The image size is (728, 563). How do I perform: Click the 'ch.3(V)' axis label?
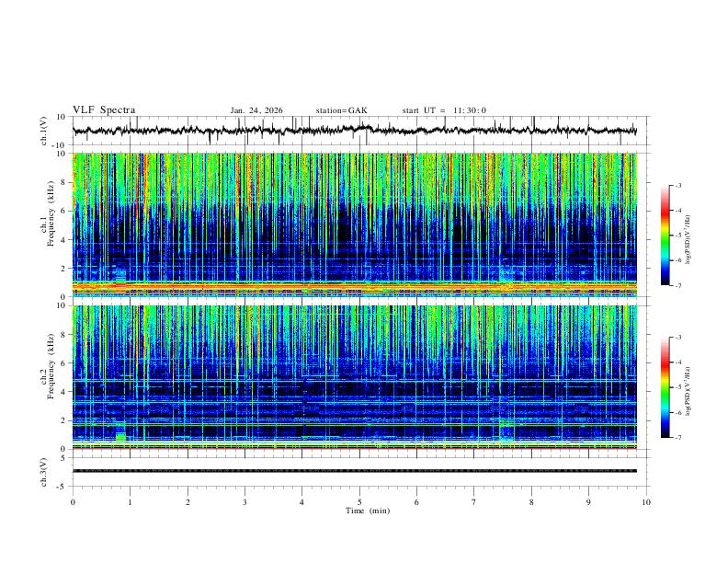[x=44, y=472]
